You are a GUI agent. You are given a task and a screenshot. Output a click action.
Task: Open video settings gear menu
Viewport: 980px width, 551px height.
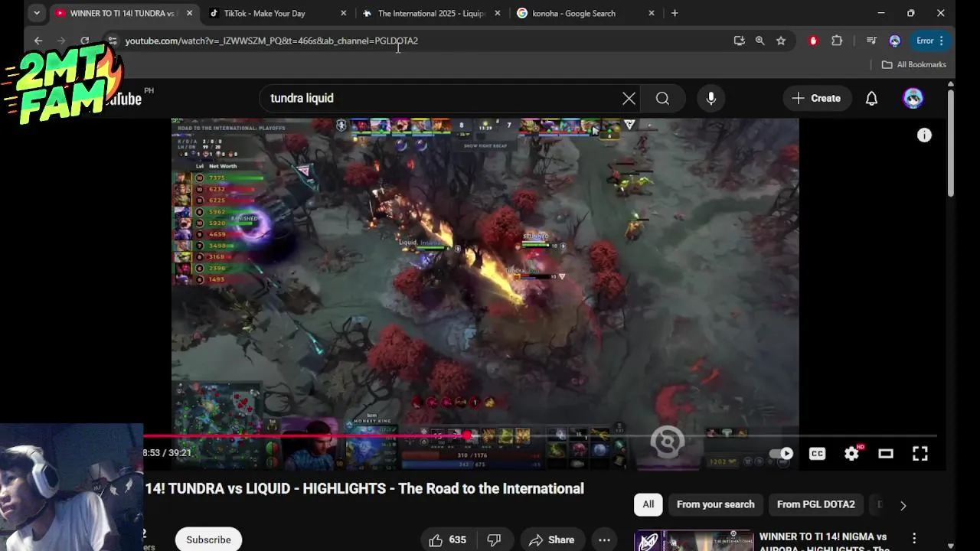pyautogui.click(x=851, y=454)
